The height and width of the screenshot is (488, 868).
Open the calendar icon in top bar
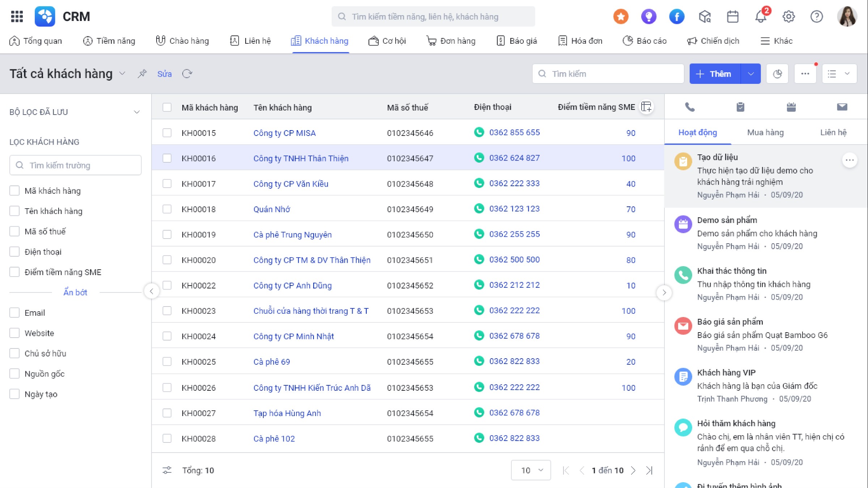pyautogui.click(x=733, y=16)
